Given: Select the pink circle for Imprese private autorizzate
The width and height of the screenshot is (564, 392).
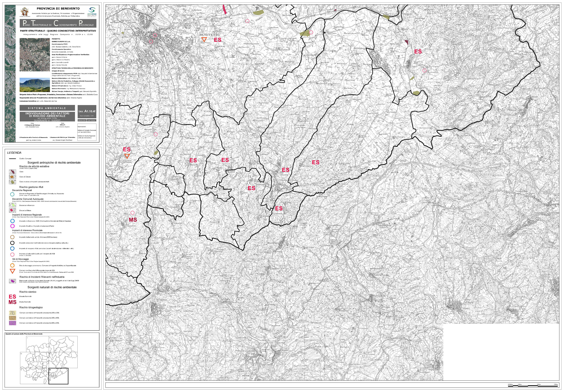Looking at the screenshot, I should tap(12, 255).
